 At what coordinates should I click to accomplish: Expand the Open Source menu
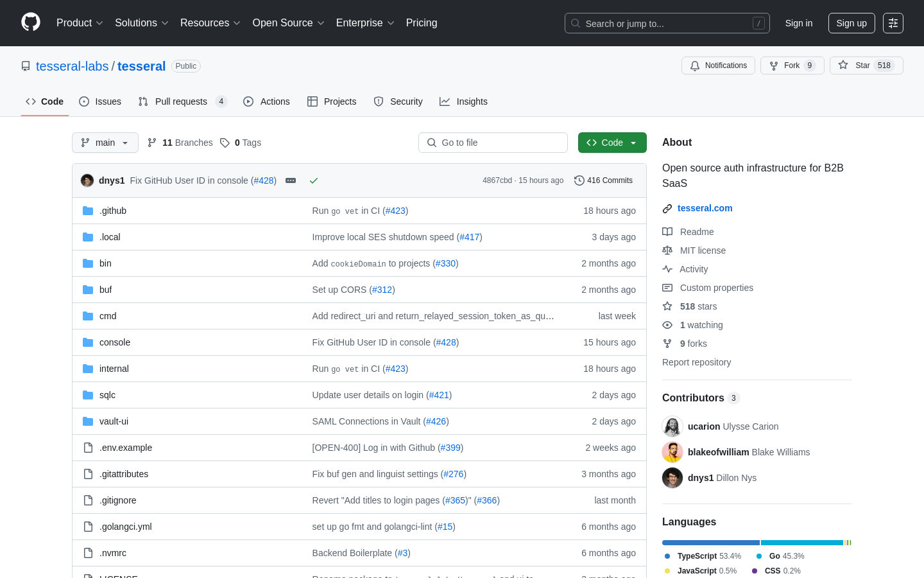pyautogui.click(x=289, y=23)
